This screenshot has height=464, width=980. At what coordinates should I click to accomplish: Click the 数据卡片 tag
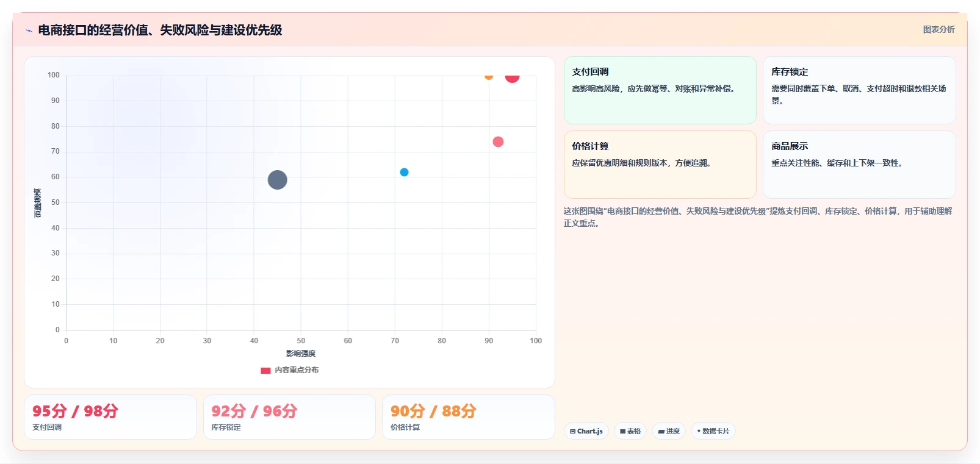pos(713,431)
